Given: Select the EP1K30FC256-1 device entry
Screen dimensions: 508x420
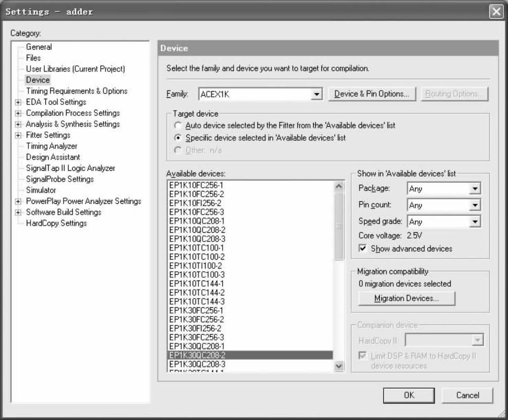Looking at the screenshot, I should coord(196,311).
